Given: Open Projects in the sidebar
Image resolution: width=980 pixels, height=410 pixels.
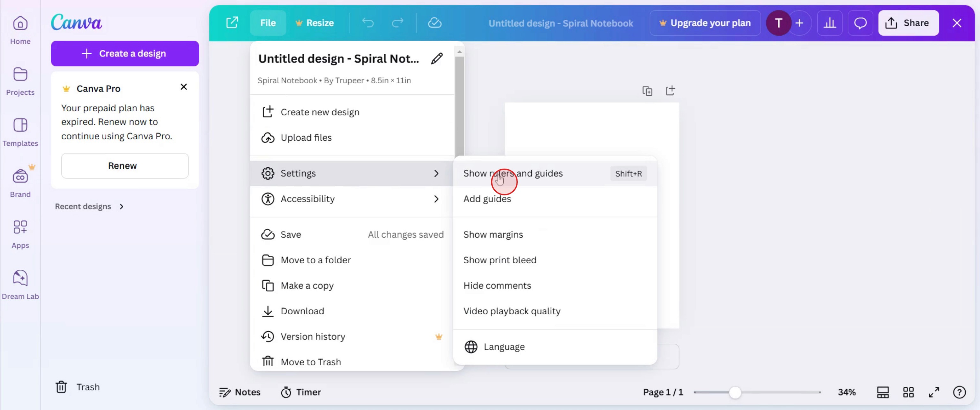Looking at the screenshot, I should [x=20, y=81].
